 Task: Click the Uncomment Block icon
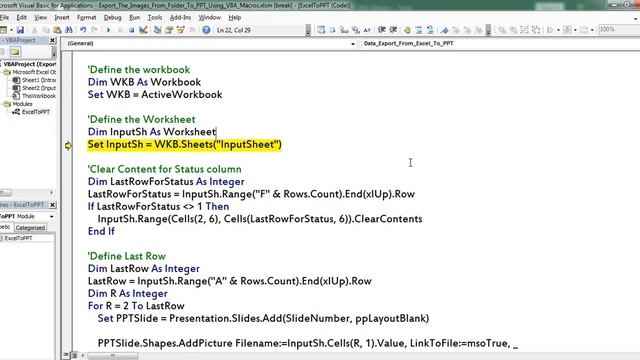click(430, 30)
